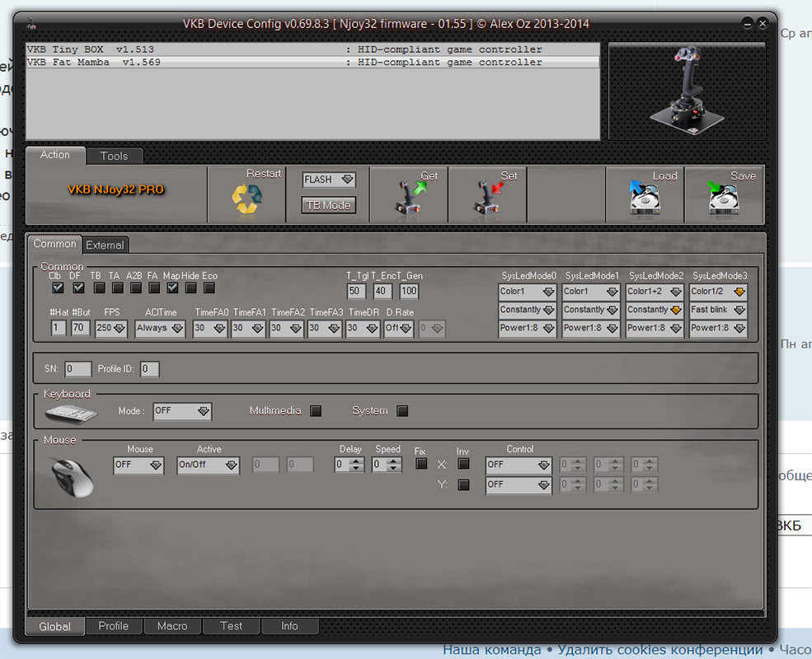Toggle the X axis Inv checkbox

[463, 464]
